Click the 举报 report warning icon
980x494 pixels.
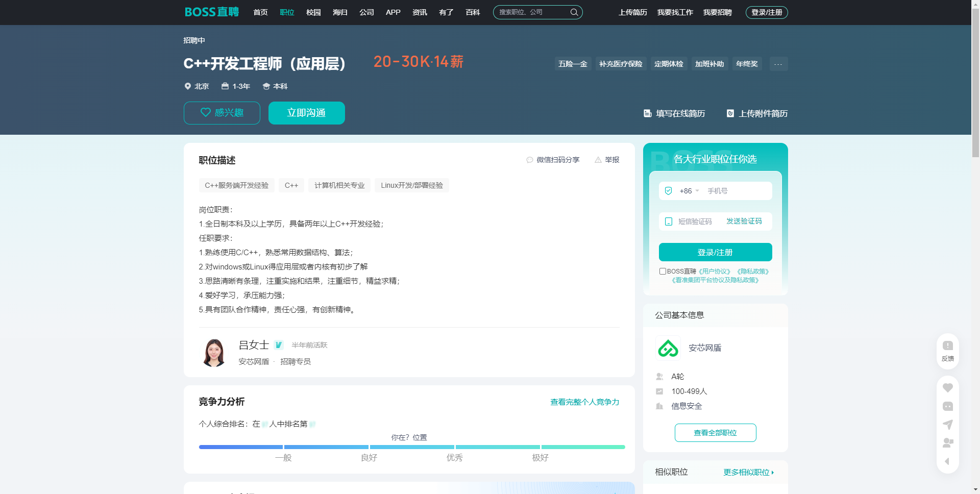pos(598,160)
